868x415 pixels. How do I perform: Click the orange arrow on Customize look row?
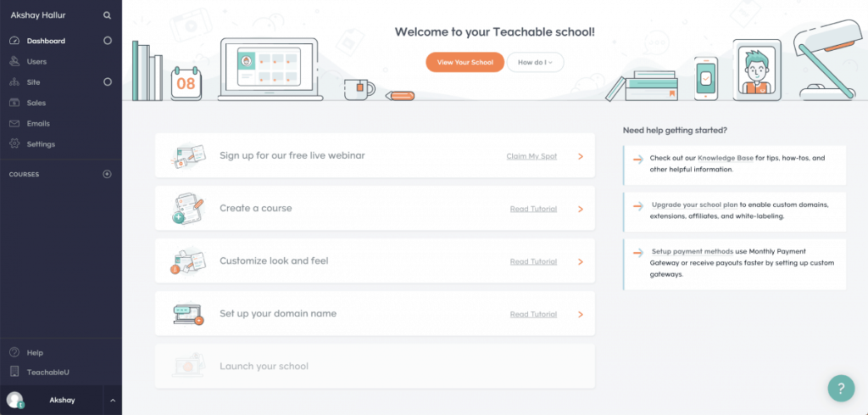pos(581,261)
